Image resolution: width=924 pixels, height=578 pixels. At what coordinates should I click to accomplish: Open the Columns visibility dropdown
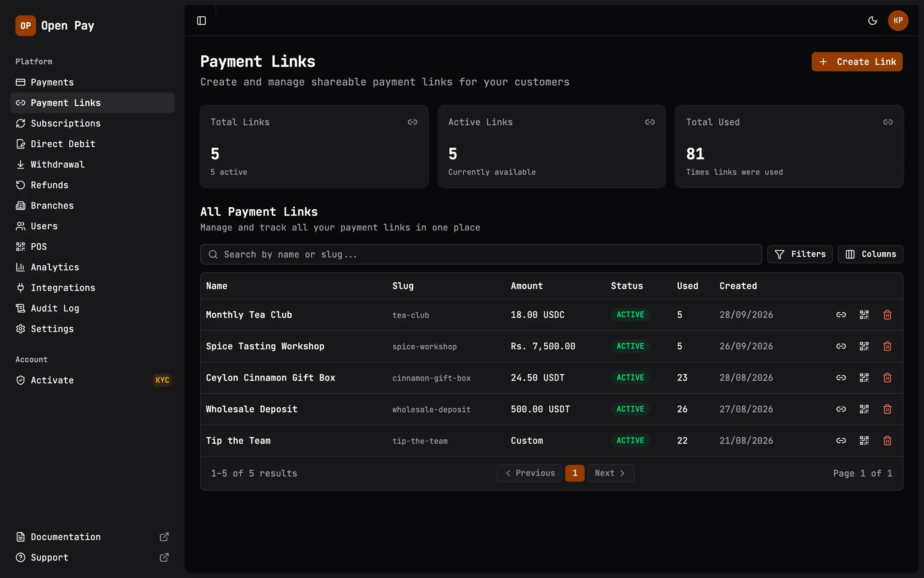click(870, 254)
